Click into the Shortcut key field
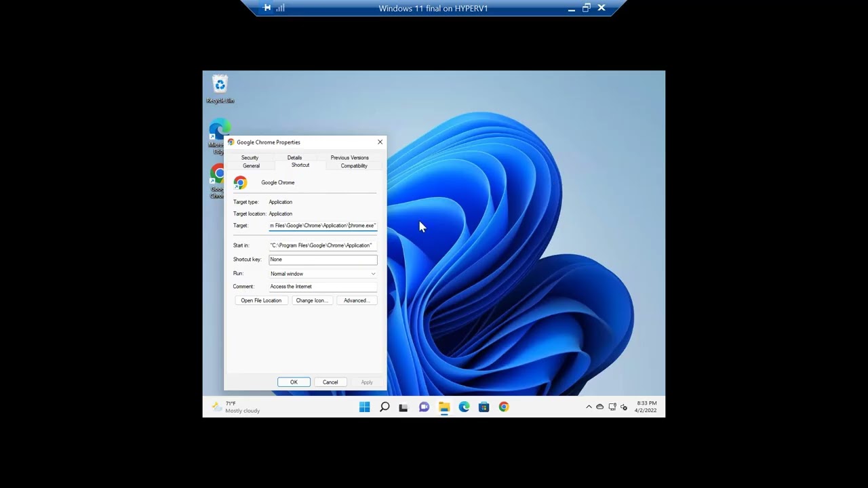 (x=323, y=260)
